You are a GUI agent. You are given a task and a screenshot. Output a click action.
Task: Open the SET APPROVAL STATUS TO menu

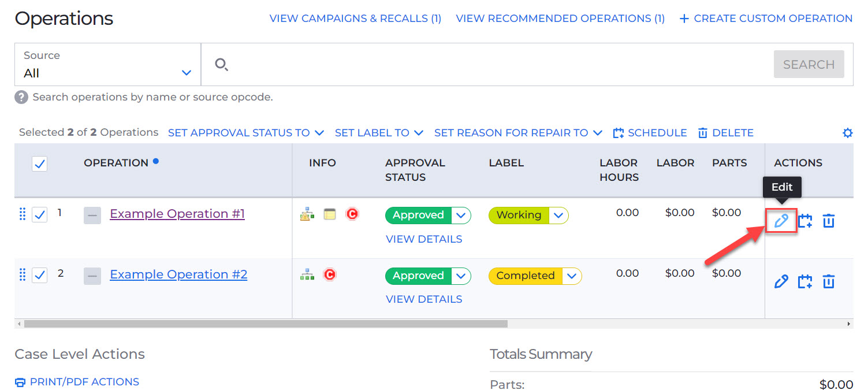[245, 132]
